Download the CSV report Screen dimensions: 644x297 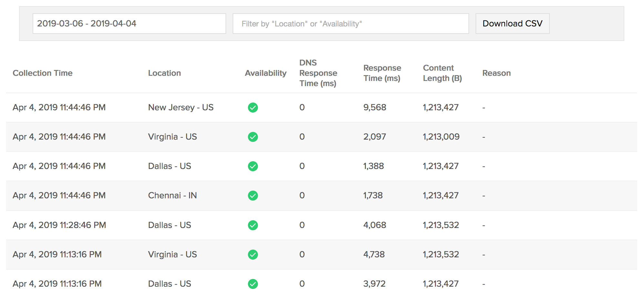(512, 24)
